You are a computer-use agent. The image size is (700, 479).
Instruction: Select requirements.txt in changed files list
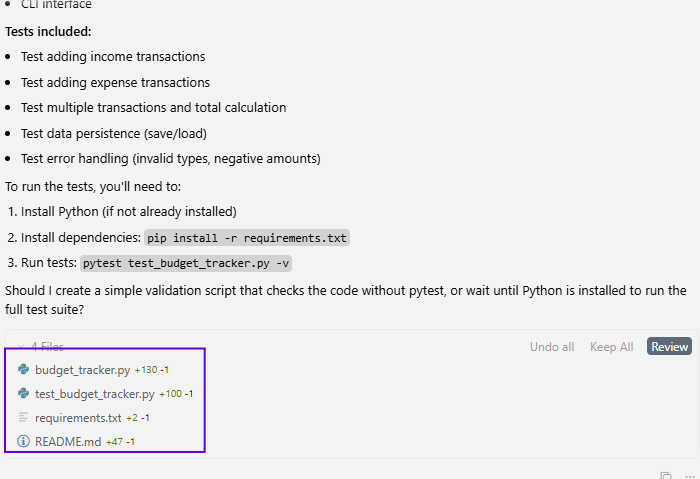point(78,418)
